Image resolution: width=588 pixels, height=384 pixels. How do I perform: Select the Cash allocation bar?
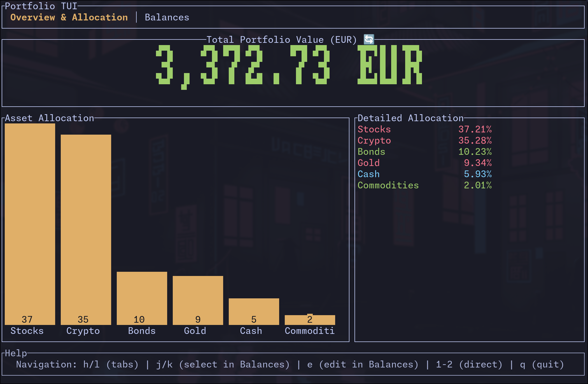(254, 311)
